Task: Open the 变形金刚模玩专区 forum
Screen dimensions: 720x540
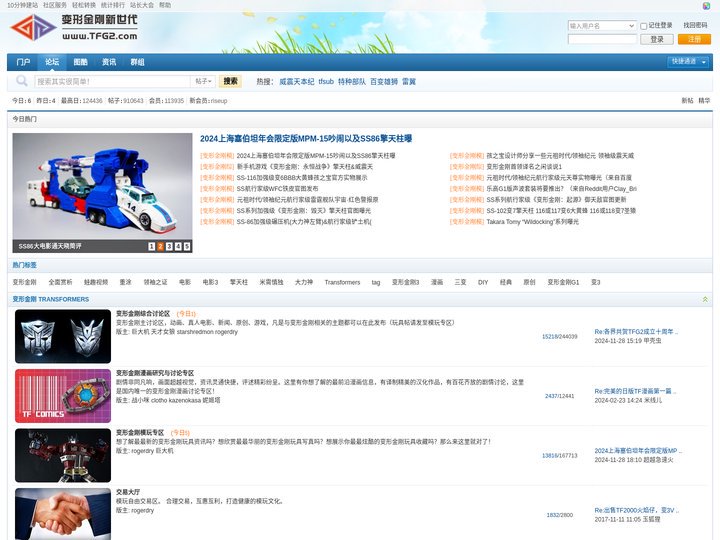Action: [140, 433]
